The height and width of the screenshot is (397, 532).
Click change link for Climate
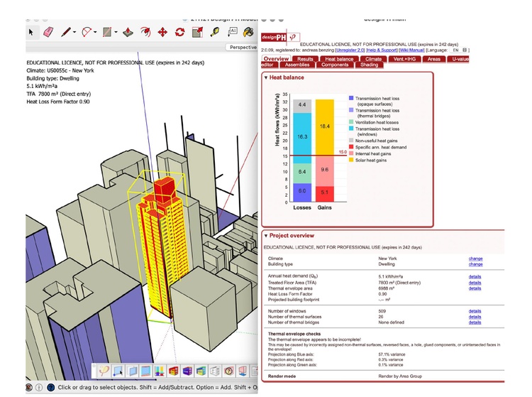click(x=475, y=259)
